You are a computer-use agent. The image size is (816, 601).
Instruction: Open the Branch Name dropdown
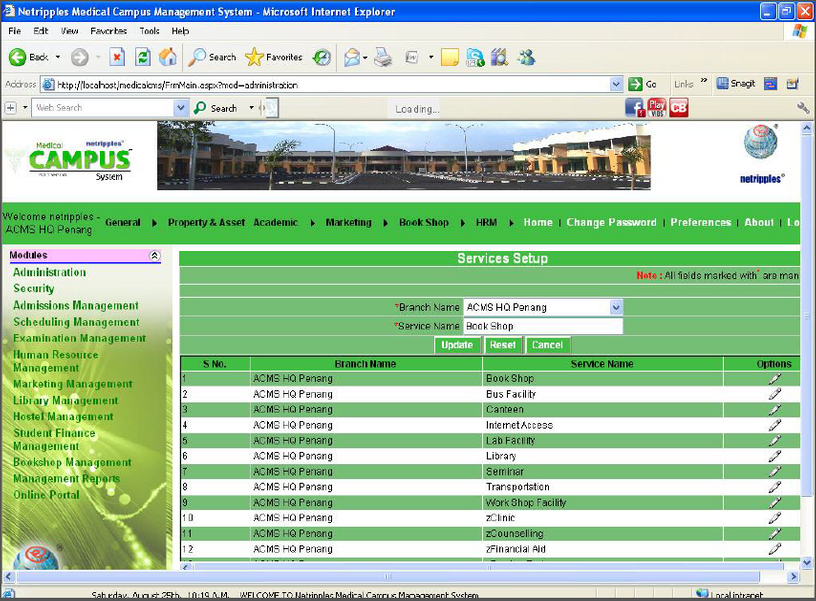click(x=616, y=308)
